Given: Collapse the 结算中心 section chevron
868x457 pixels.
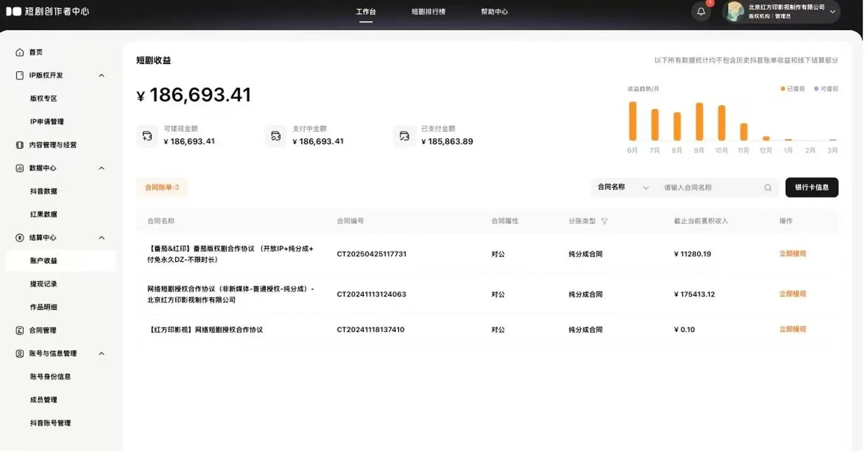Looking at the screenshot, I should point(101,238).
